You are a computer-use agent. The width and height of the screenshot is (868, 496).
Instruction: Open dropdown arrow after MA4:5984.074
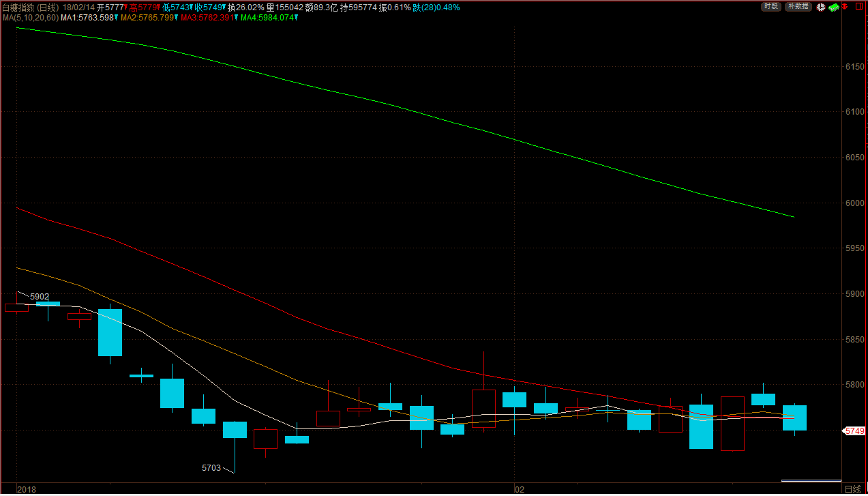297,17
